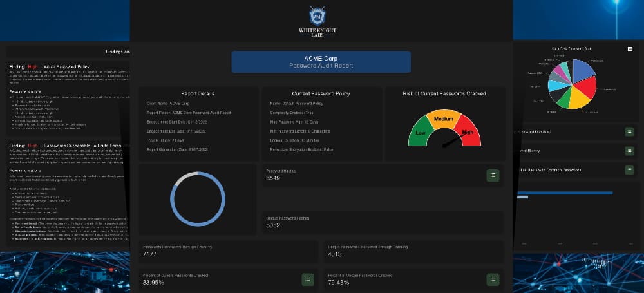Click the 83.95% cracked percentage

pyautogui.click(x=153, y=282)
